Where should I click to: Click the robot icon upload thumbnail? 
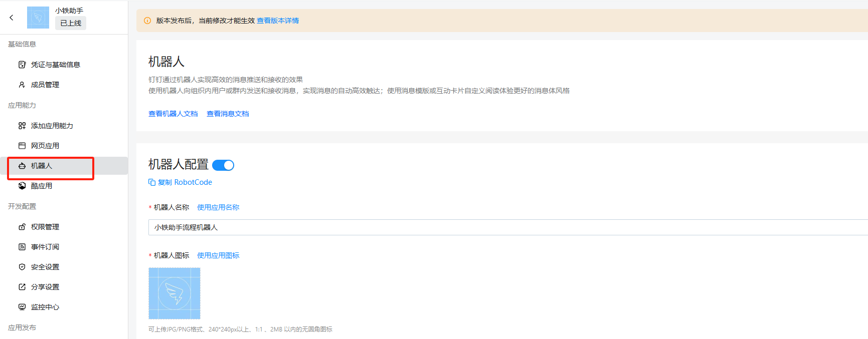coord(175,293)
